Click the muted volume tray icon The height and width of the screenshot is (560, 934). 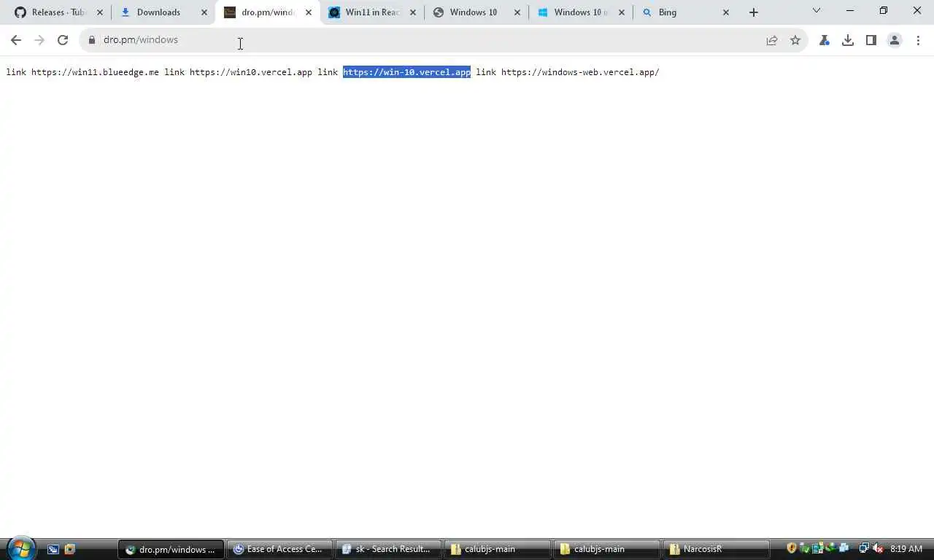pos(878,548)
